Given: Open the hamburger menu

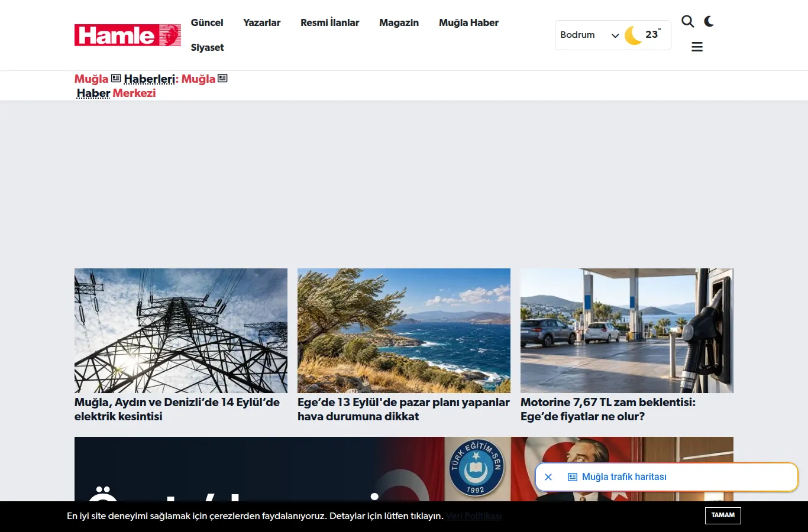Looking at the screenshot, I should click(697, 47).
